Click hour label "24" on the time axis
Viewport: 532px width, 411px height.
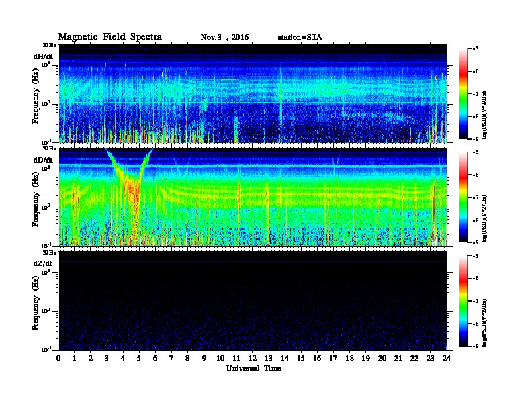coord(447,359)
